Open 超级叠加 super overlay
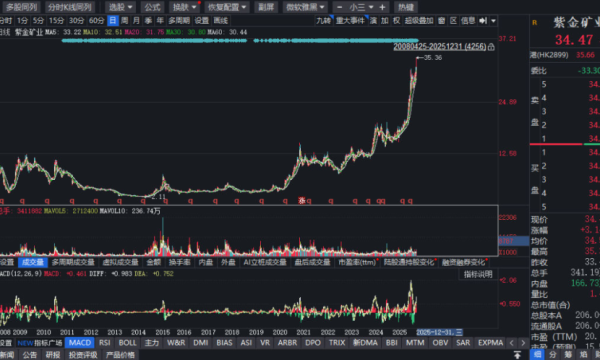The width and height of the screenshot is (600, 360). click(x=419, y=20)
